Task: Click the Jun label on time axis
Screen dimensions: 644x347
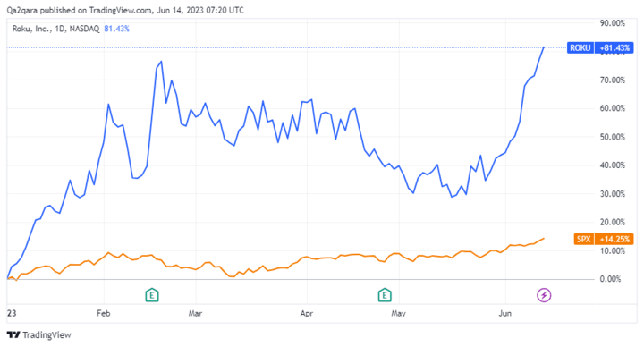Action: (504, 313)
